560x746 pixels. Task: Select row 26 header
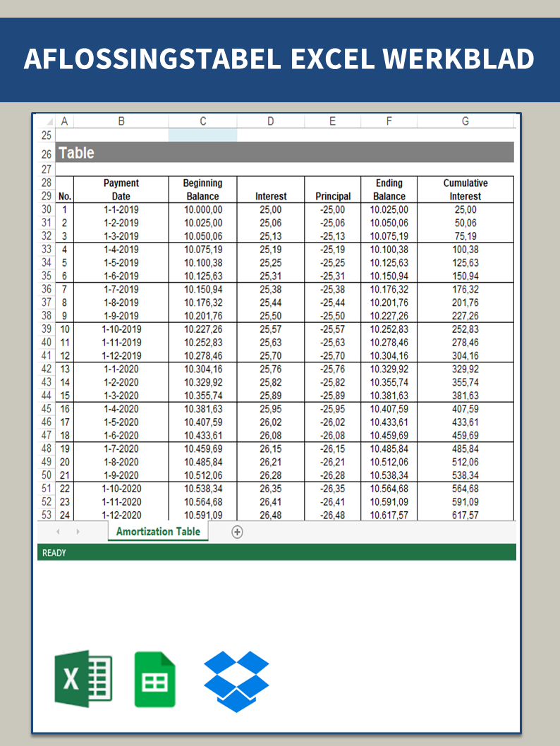tap(47, 153)
